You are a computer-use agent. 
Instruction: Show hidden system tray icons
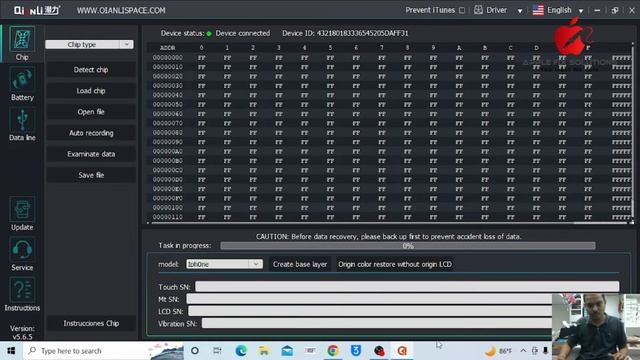523,351
